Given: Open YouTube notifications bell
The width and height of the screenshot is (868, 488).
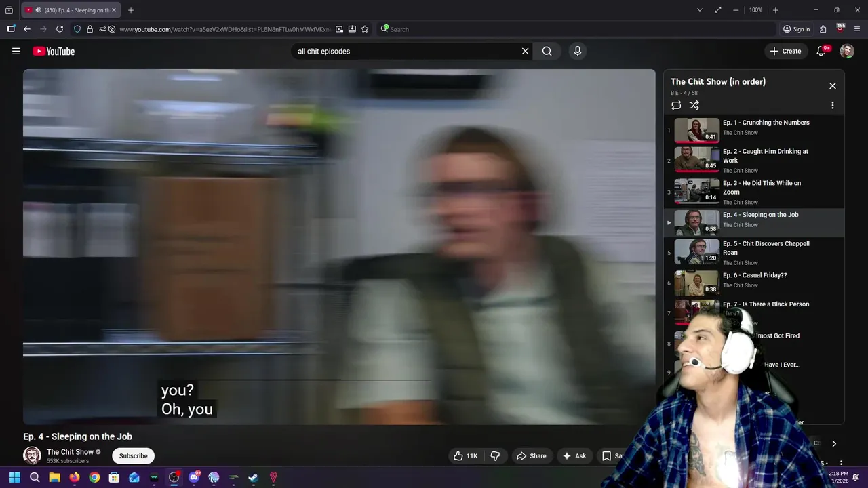Looking at the screenshot, I should coord(821,51).
